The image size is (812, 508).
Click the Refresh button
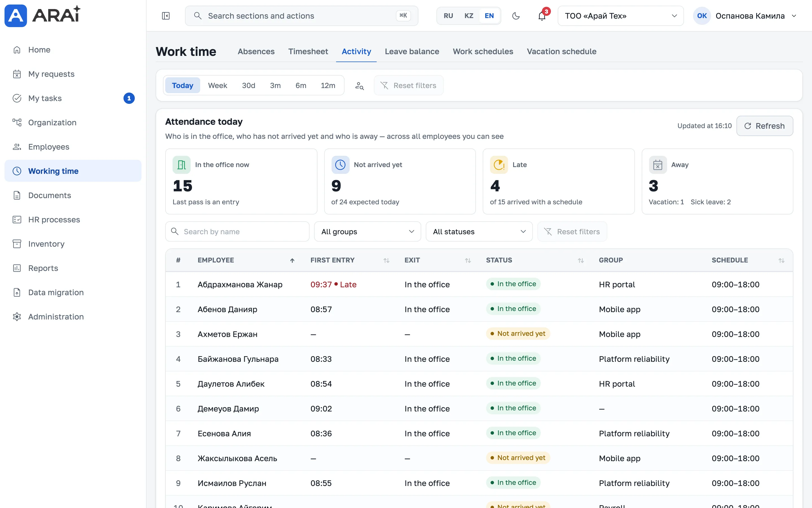point(765,126)
